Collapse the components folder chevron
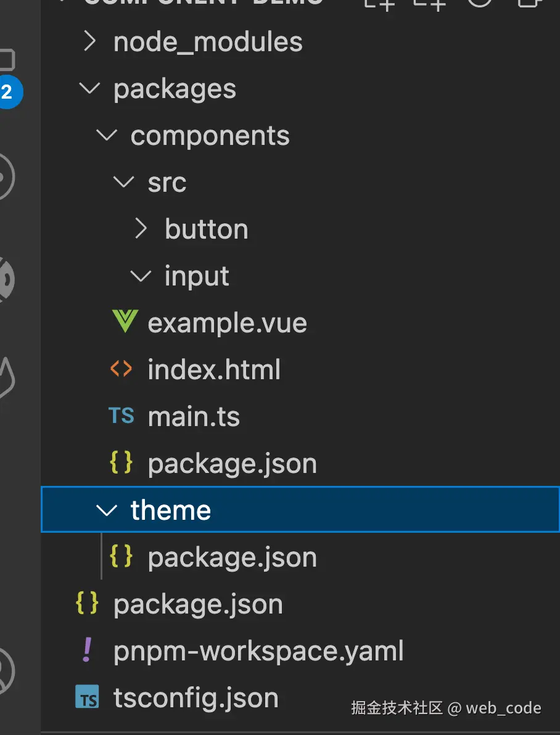 [x=107, y=136]
